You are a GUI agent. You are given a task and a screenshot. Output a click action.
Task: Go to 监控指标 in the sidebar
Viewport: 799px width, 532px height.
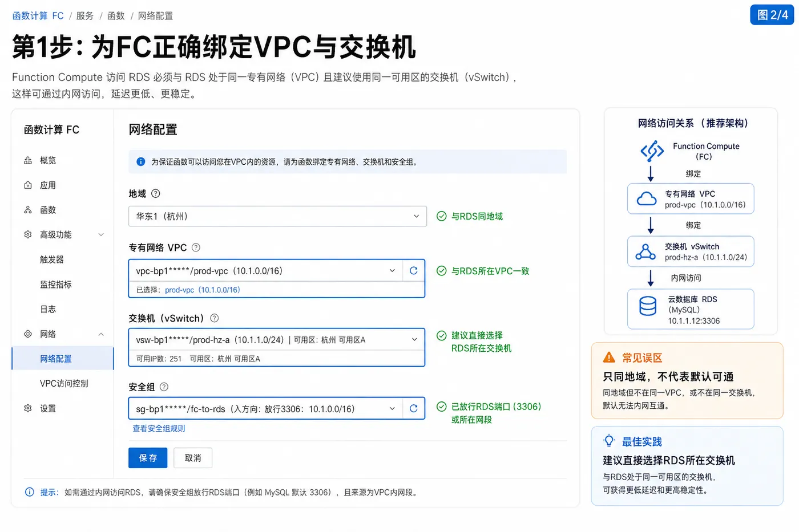point(56,285)
